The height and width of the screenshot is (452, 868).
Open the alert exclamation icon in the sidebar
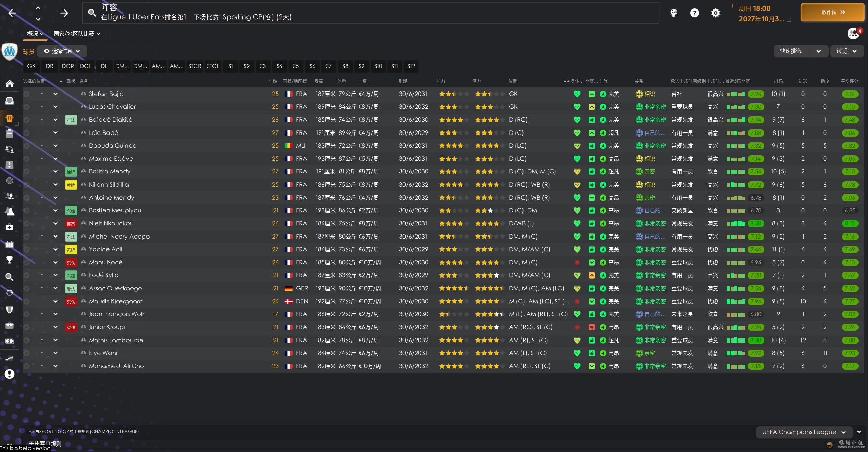(x=9, y=374)
